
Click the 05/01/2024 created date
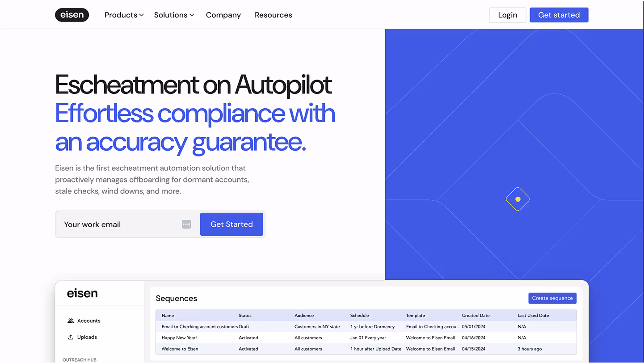[474, 327]
